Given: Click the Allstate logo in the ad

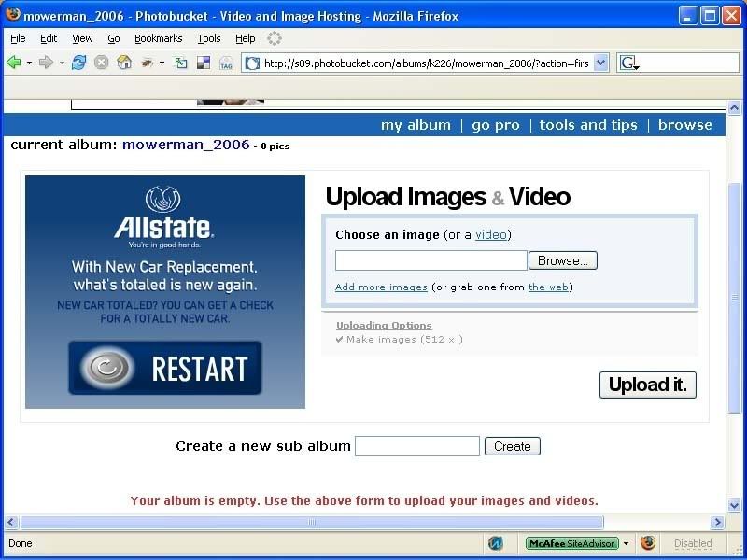Looking at the screenshot, I should (164, 217).
